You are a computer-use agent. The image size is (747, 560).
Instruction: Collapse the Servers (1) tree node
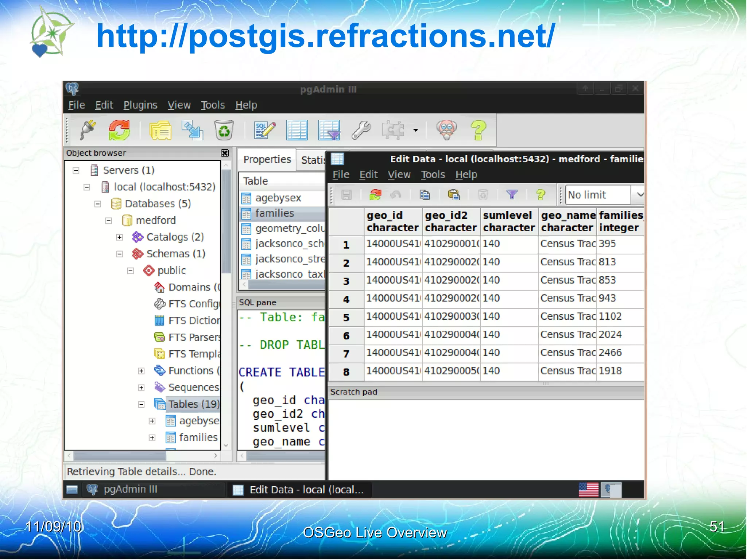(x=76, y=171)
